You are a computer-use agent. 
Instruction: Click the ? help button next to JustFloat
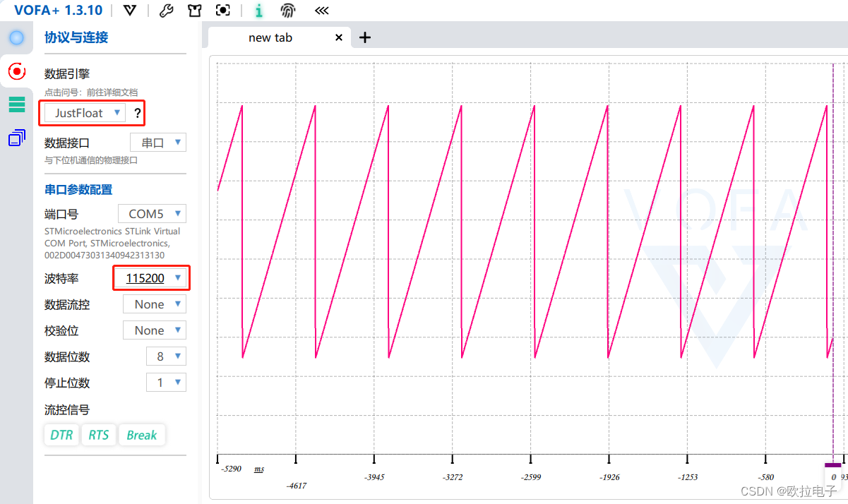(136, 113)
